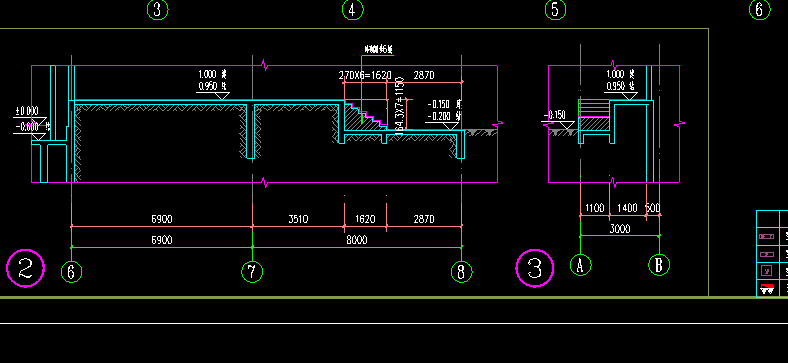Select the 1100 dimension text

tap(595, 208)
